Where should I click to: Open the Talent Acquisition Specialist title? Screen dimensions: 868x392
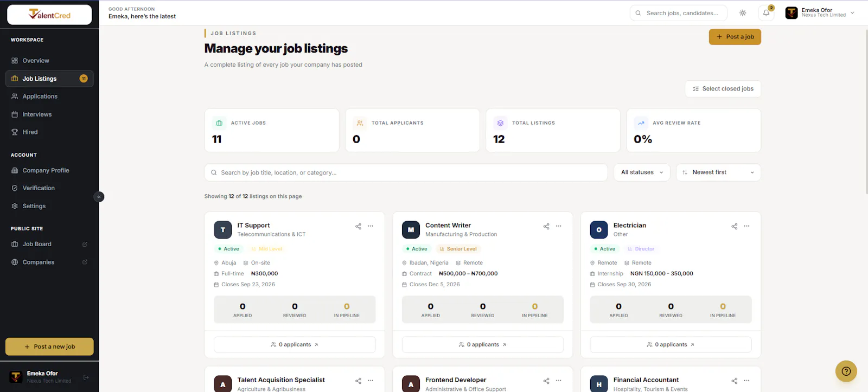281,380
